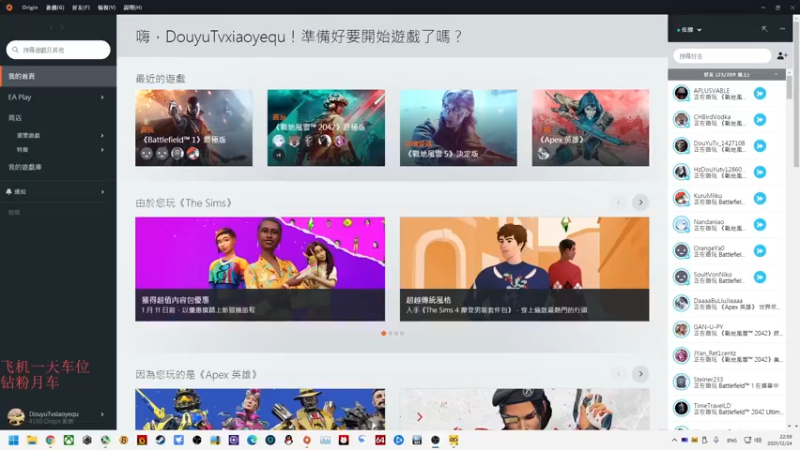Open the 說明(H) menu
800x450 pixels.
pyautogui.click(x=133, y=7)
